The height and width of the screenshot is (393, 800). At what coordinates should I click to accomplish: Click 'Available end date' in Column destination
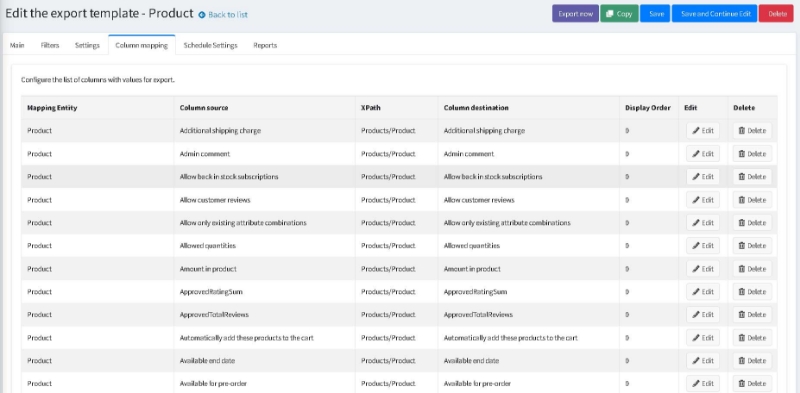471,361
